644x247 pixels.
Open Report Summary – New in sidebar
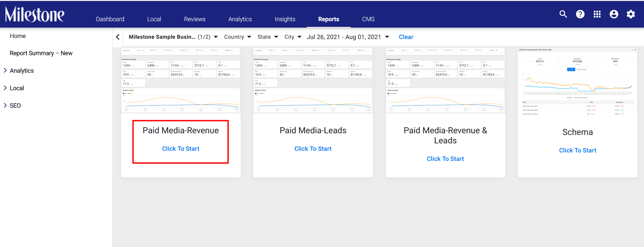pyautogui.click(x=41, y=53)
